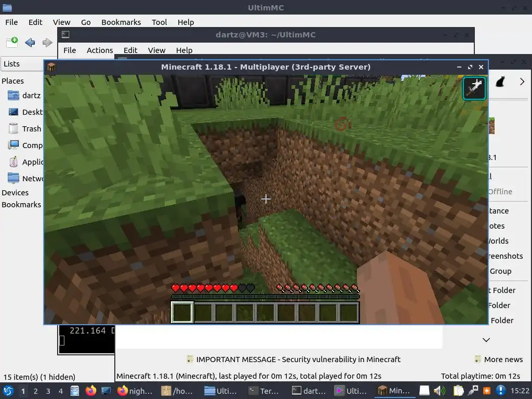
Task: Launch Firefox from panel quick-launch icon
Action: tap(90, 391)
